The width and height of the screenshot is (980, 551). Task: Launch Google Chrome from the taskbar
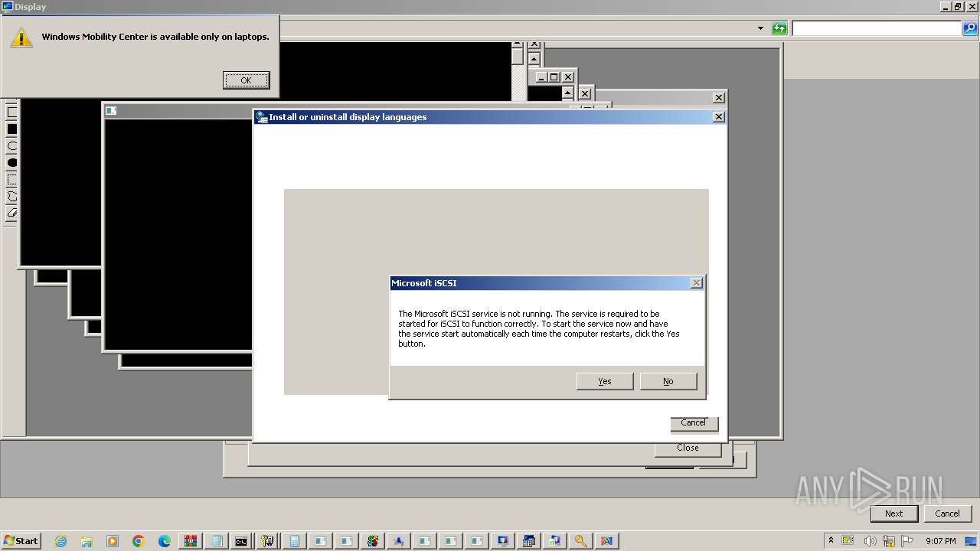[x=139, y=541]
